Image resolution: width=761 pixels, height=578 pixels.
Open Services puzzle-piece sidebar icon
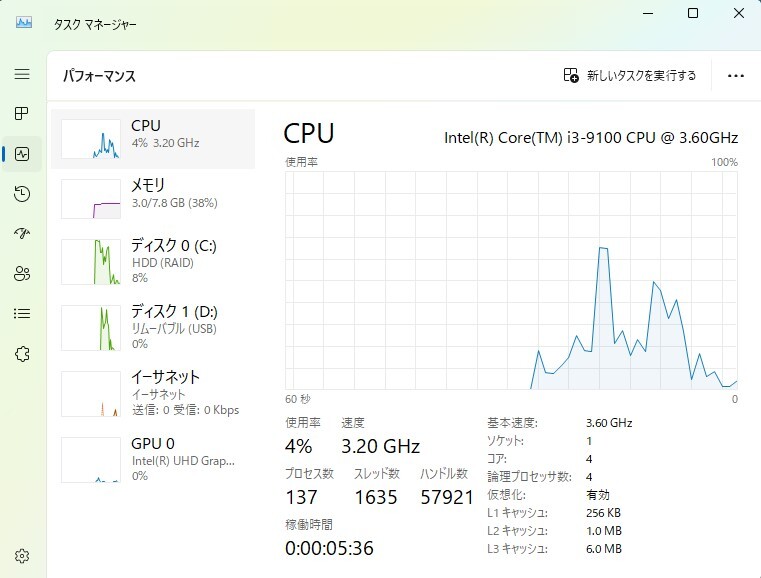(x=22, y=354)
